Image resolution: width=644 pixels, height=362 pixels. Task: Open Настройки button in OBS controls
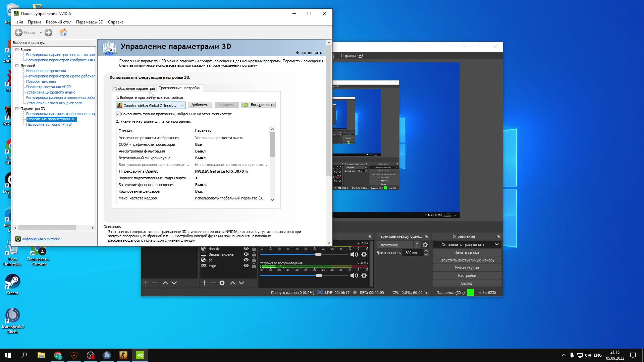467,276
